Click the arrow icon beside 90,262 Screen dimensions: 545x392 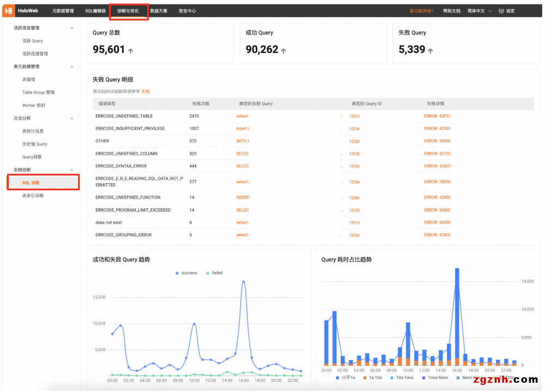point(284,51)
